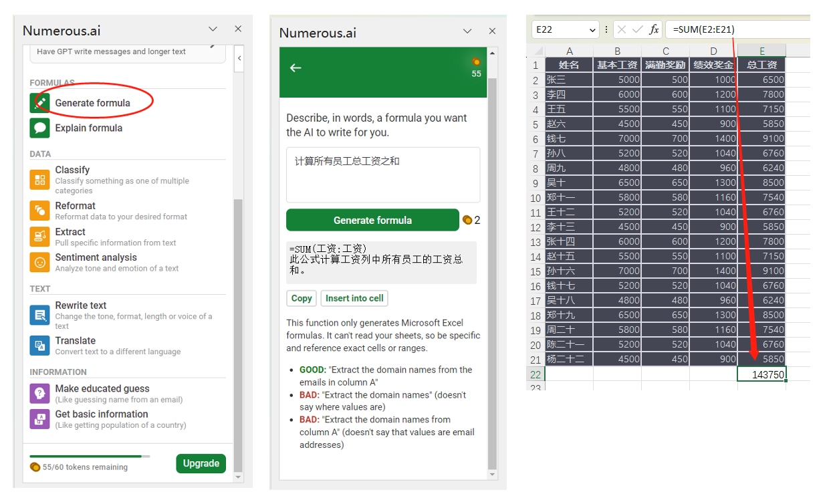The image size is (831, 504).
Task: Click the Translate blue icon
Action: [39, 346]
